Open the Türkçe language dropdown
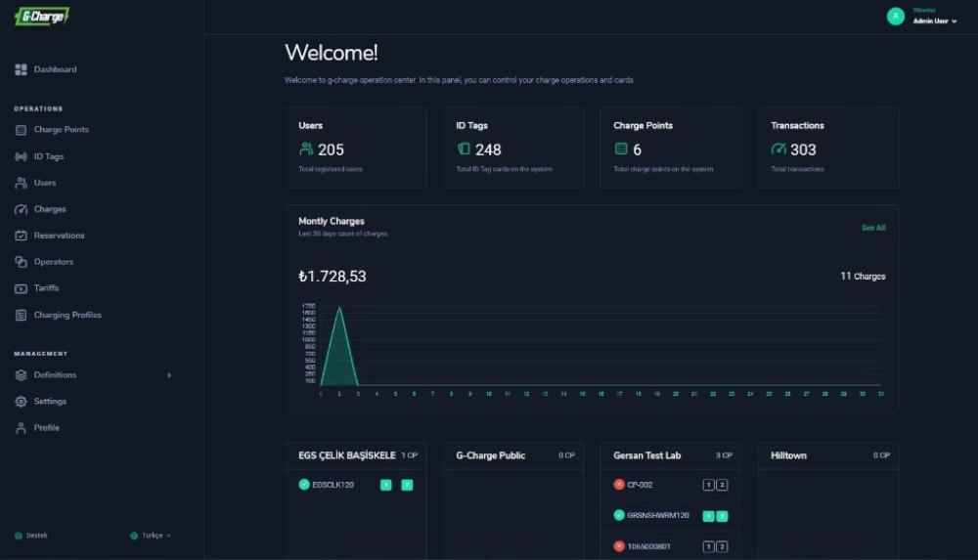This screenshot has height=560, width=978. [150, 536]
